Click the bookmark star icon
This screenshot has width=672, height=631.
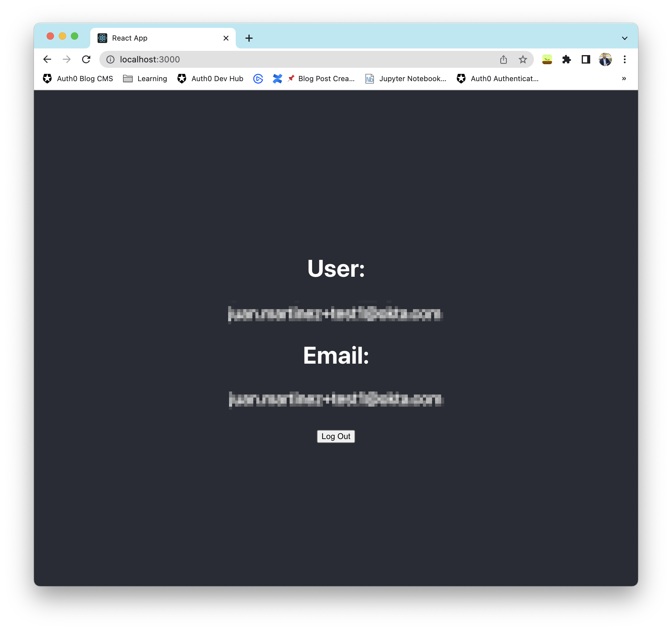[x=522, y=59]
